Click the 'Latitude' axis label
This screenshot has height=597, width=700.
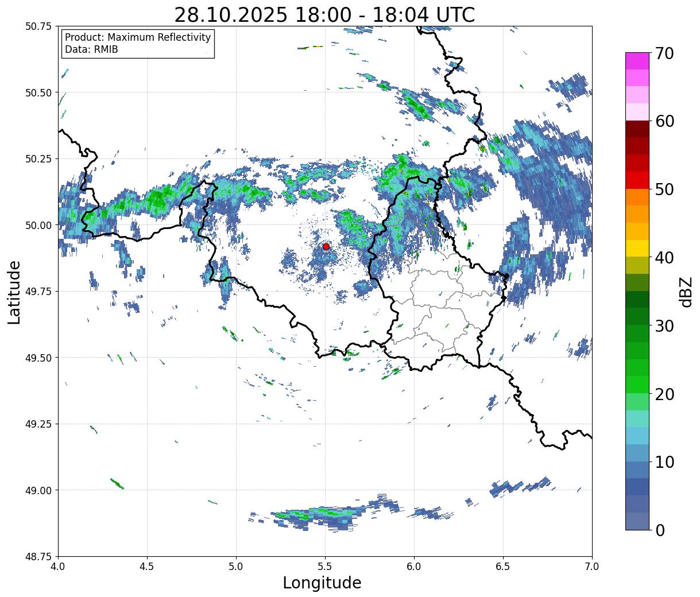pyautogui.click(x=14, y=292)
